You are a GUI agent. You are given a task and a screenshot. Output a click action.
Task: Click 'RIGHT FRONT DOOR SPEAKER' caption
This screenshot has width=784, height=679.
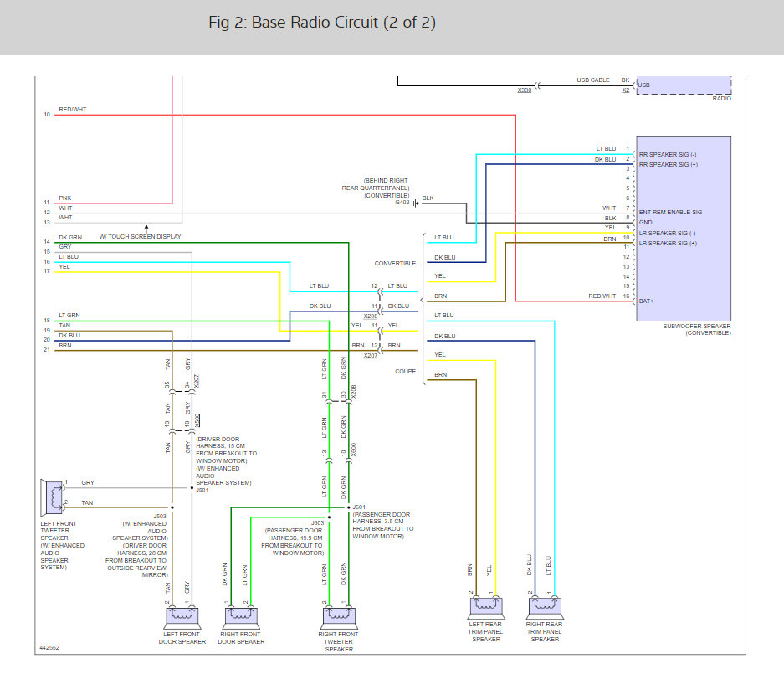241,638
